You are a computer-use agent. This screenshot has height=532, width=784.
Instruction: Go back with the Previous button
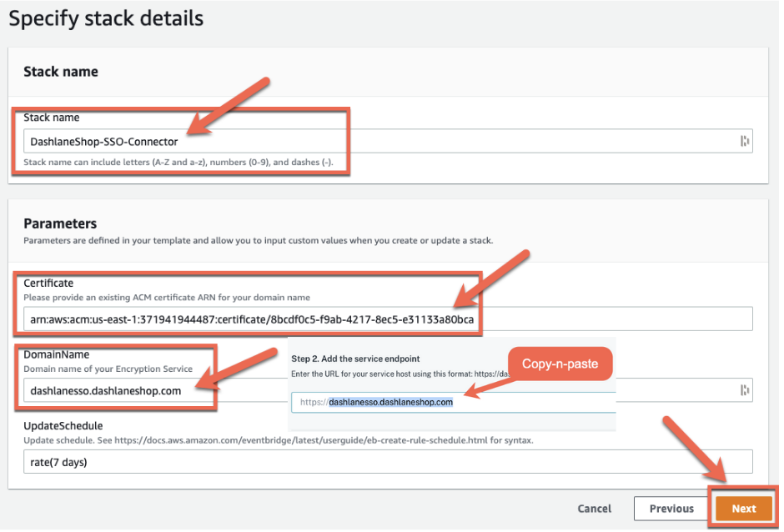(x=671, y=509)
